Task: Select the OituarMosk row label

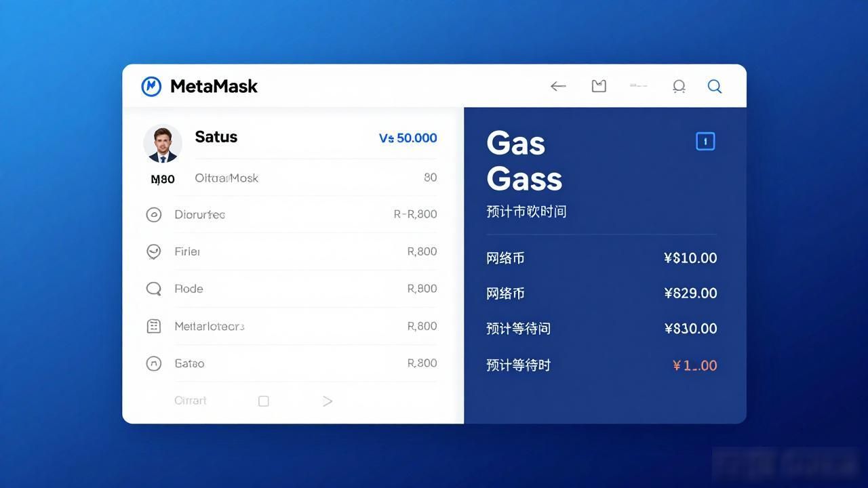Action: tap(226, 178)
